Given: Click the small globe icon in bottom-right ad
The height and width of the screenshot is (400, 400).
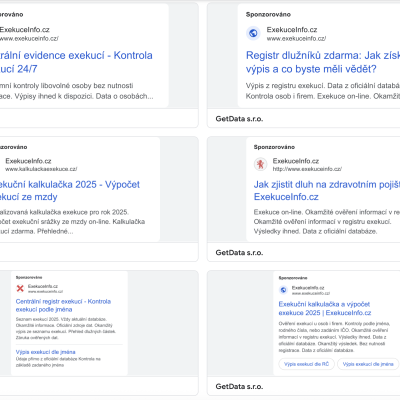Looking at the screenshot, I should tap(283, 290).
